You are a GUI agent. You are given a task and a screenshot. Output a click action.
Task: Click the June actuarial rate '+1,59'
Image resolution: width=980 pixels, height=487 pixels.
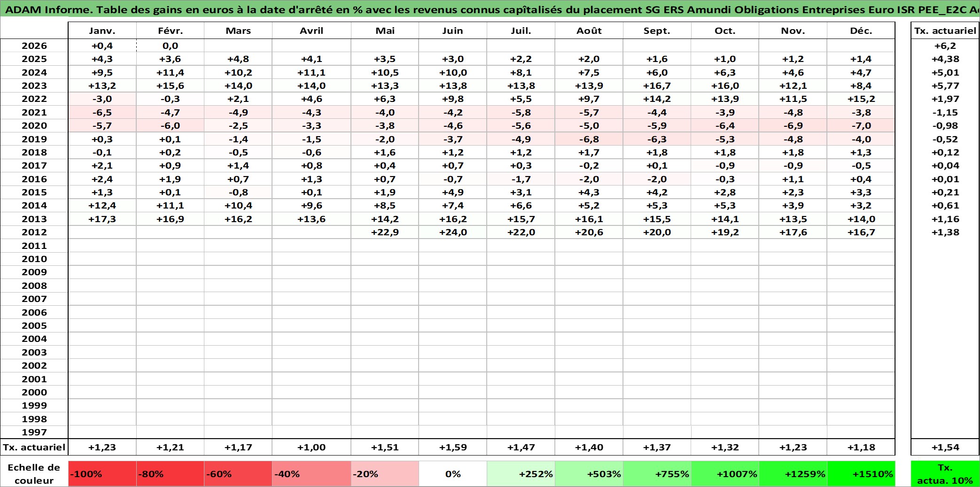point(453,447)
